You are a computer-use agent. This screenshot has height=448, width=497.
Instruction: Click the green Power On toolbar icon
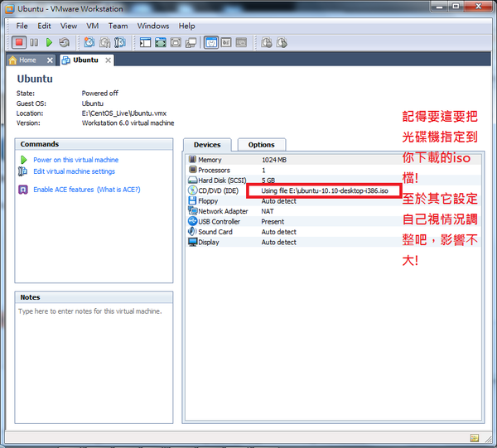49,42
